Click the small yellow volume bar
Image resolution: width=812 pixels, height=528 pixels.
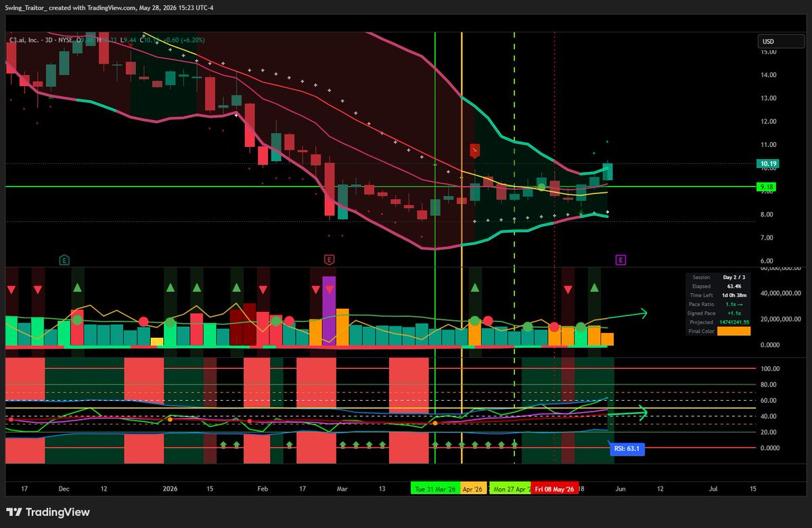click(x=157, y=342)
